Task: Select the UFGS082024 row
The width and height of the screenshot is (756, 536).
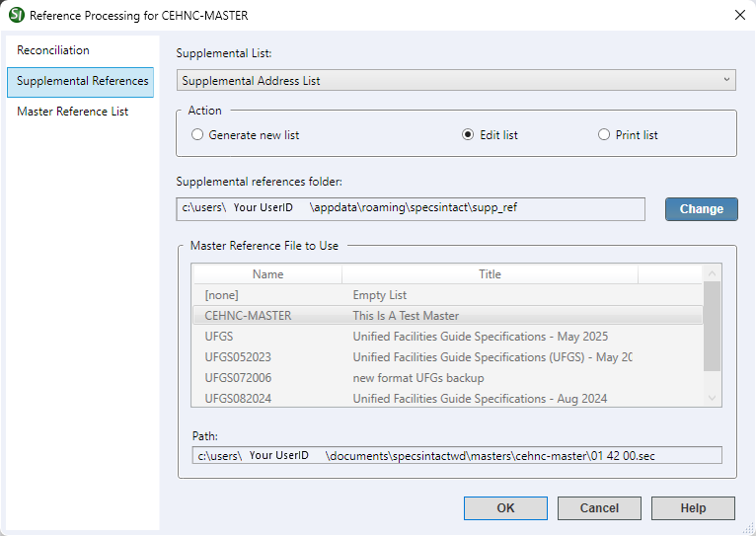Action: click(447, 399)
